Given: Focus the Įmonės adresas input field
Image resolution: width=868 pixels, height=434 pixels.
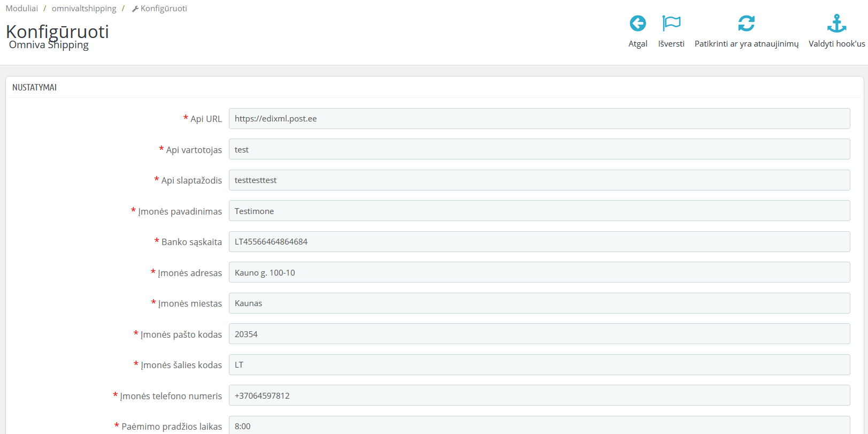Looking at the screenshot, I should [539, 272].
